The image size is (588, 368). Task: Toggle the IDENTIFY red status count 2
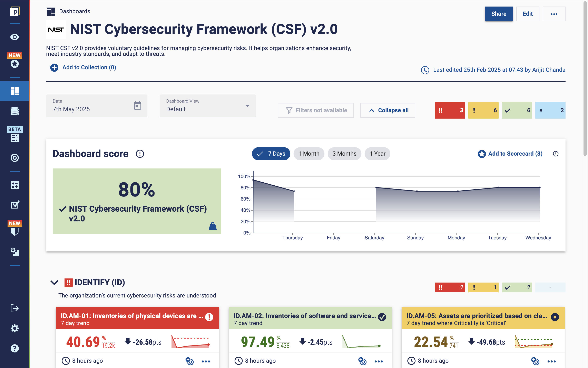pyautogui.click(x=450, y=287)
